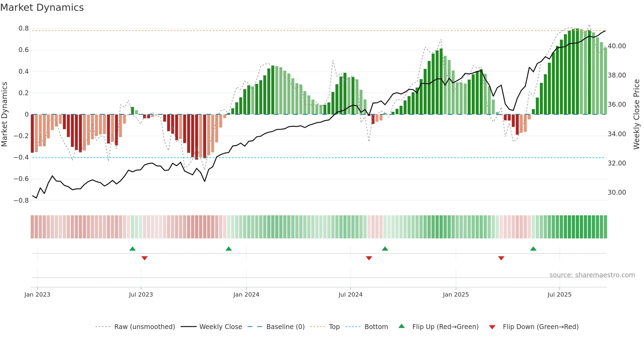Click the flip-down marker after Jul 2024
644x362 pixels.
click(369, 258)
